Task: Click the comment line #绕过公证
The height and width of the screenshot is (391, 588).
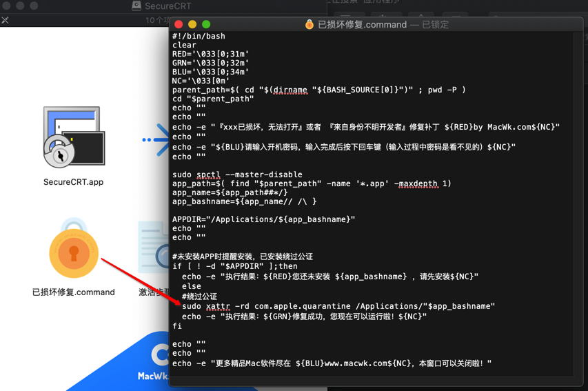Action: (x=199, y=297)
